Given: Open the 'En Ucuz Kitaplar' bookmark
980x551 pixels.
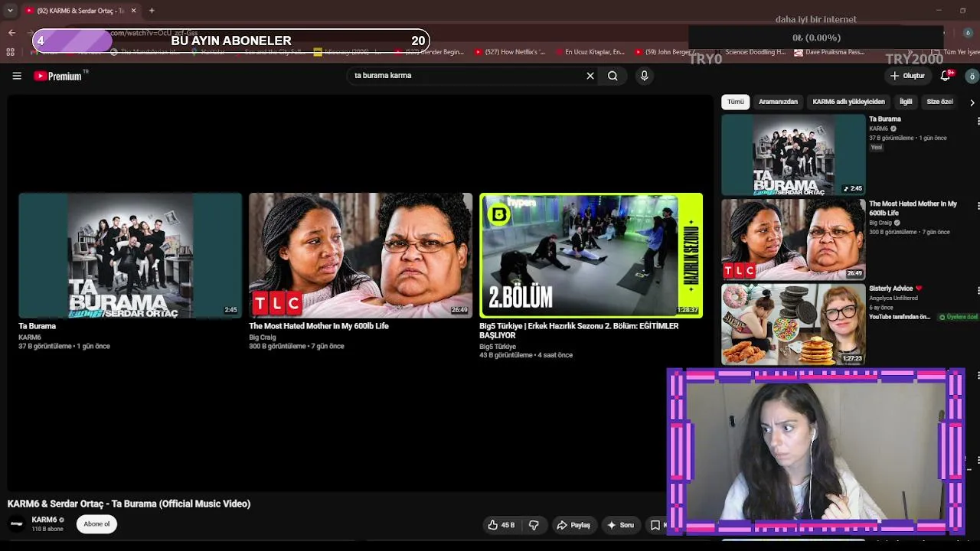Looking at the screenshot, I should 590,52.
